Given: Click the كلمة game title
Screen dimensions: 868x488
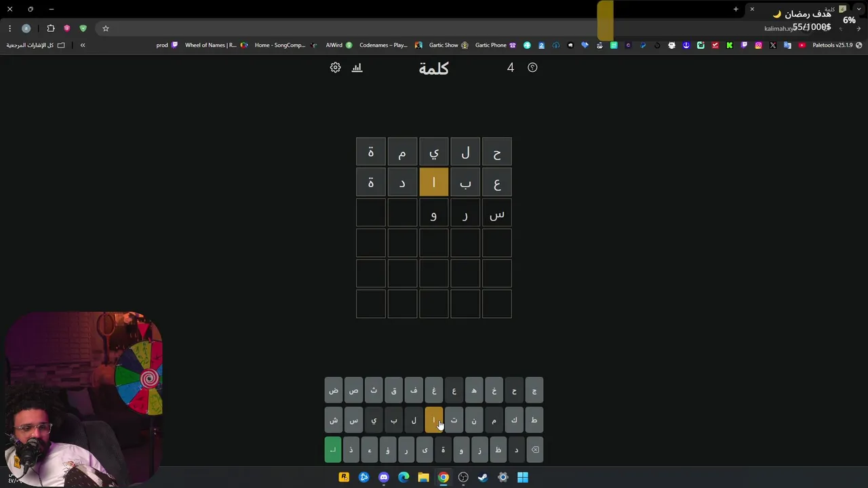Looking at the screenshot, I should pos(434,68).
